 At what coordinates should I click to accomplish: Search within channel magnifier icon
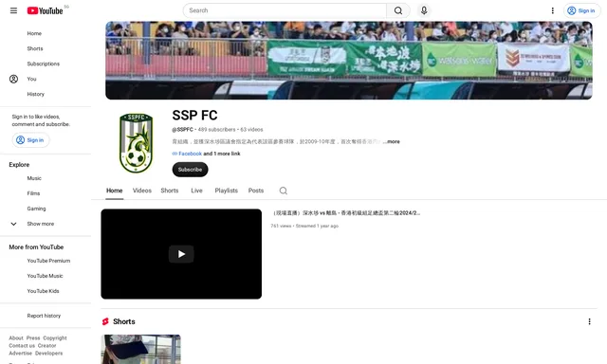click(x=284, y=191)
